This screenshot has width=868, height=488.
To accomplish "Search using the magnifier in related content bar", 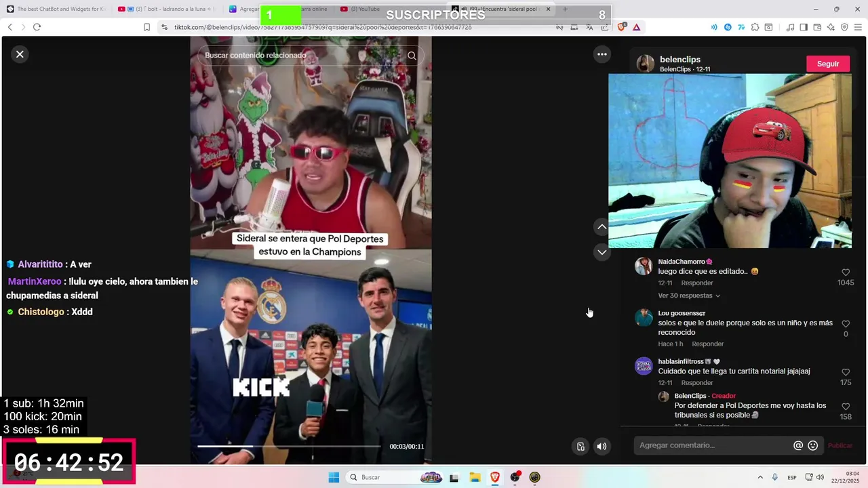I will click(x=412, y=56).
